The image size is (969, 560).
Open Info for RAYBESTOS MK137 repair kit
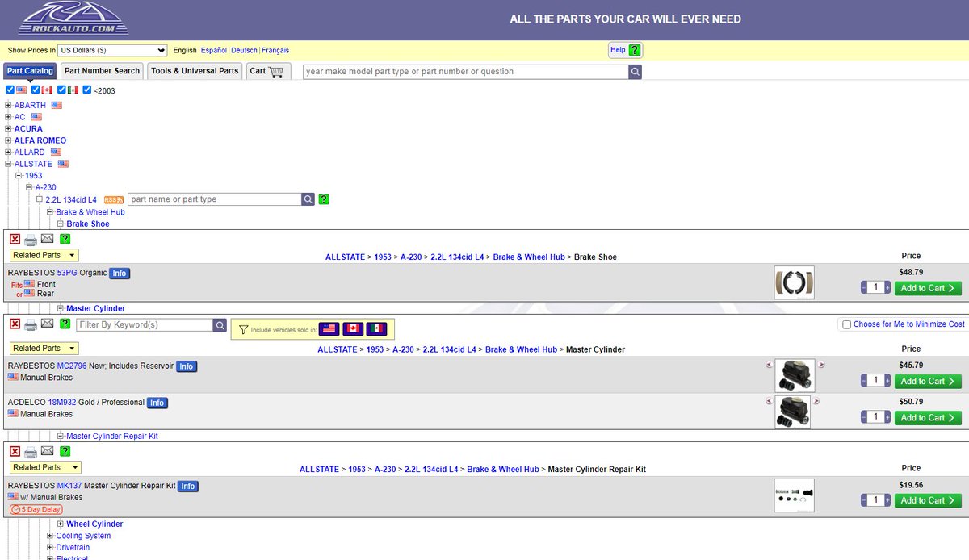(x=188, y=487)
